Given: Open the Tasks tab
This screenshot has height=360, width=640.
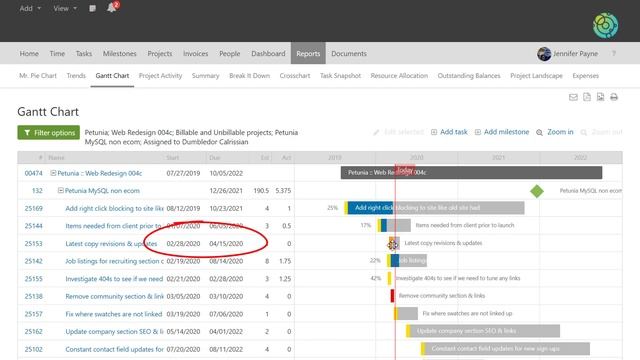Looking at the screenshot, I should click(84, 53).
